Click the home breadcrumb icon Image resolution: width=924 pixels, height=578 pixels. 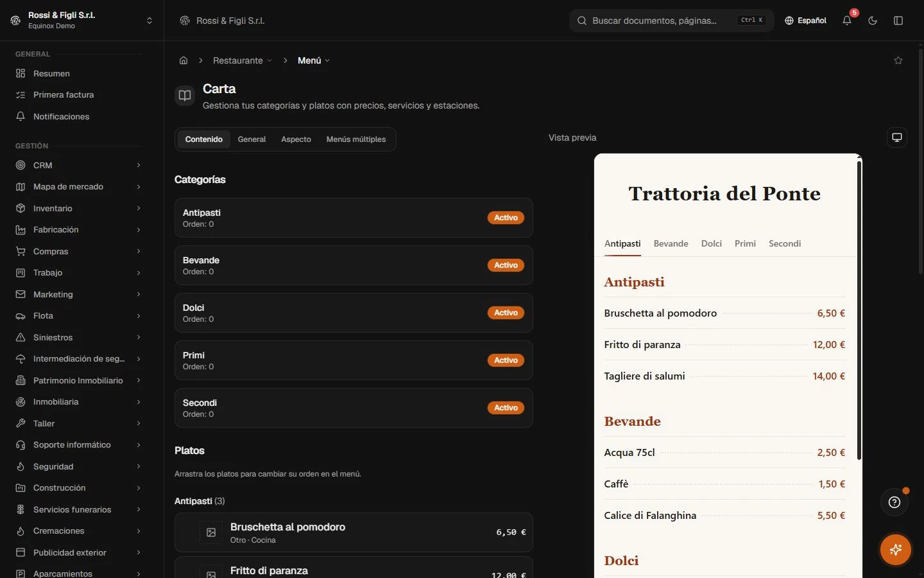(184, 60)
